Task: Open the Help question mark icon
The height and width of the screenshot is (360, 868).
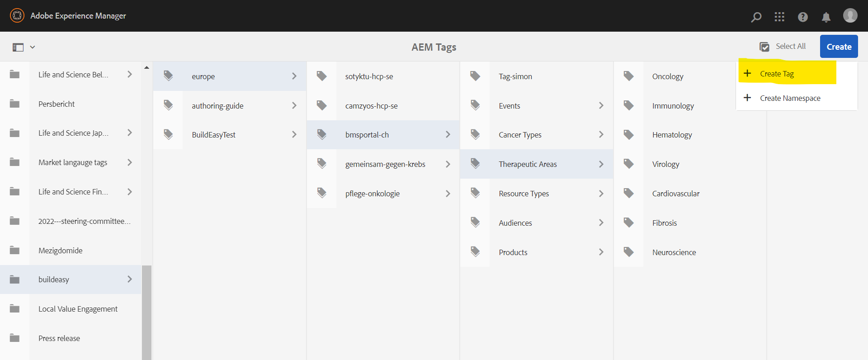Action: 803,17
